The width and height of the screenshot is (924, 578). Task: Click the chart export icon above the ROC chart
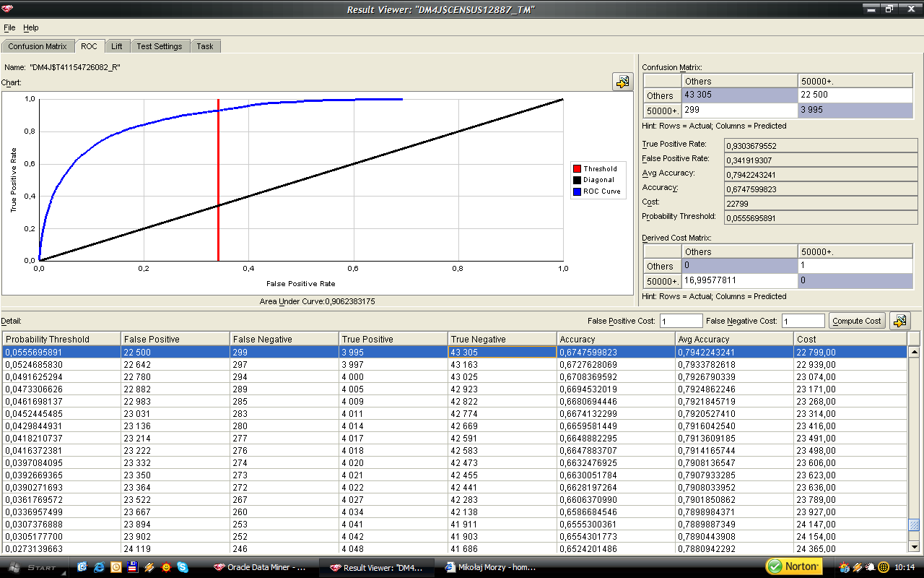click(x=622, y=82)
